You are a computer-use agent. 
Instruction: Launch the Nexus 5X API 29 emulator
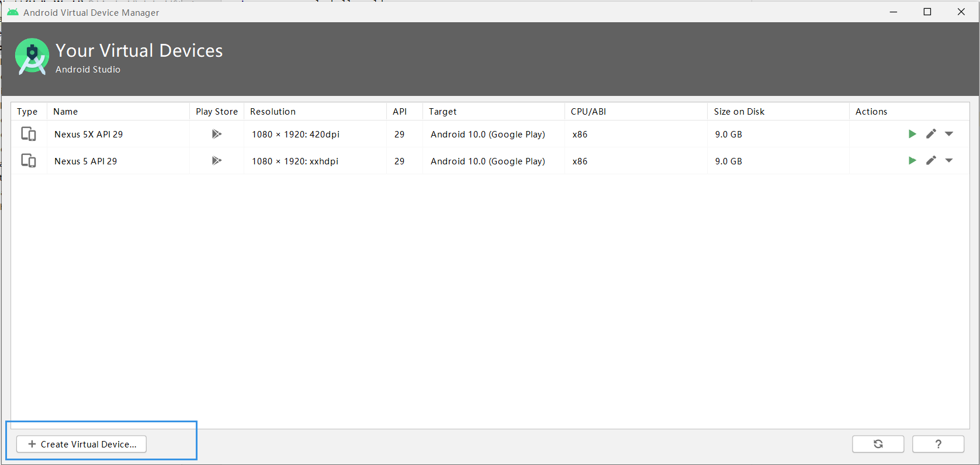pyautogui.click(x=912, y=134)
